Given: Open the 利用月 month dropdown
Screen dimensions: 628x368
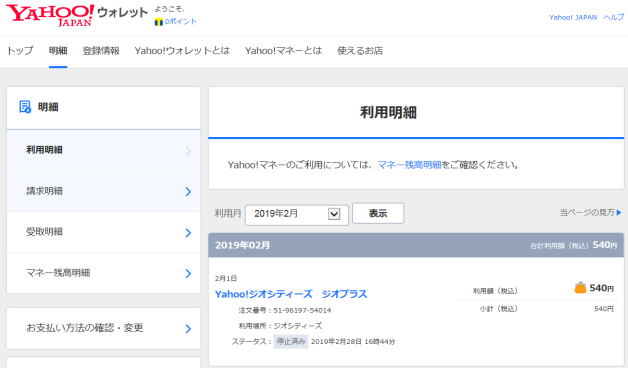Looking at the screenshot, I should [x=297, y=214].
